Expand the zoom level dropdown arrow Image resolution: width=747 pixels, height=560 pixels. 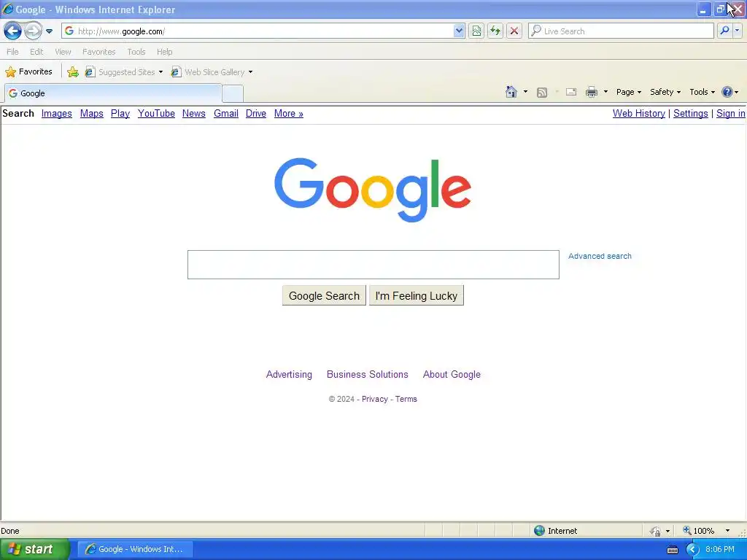727,531
